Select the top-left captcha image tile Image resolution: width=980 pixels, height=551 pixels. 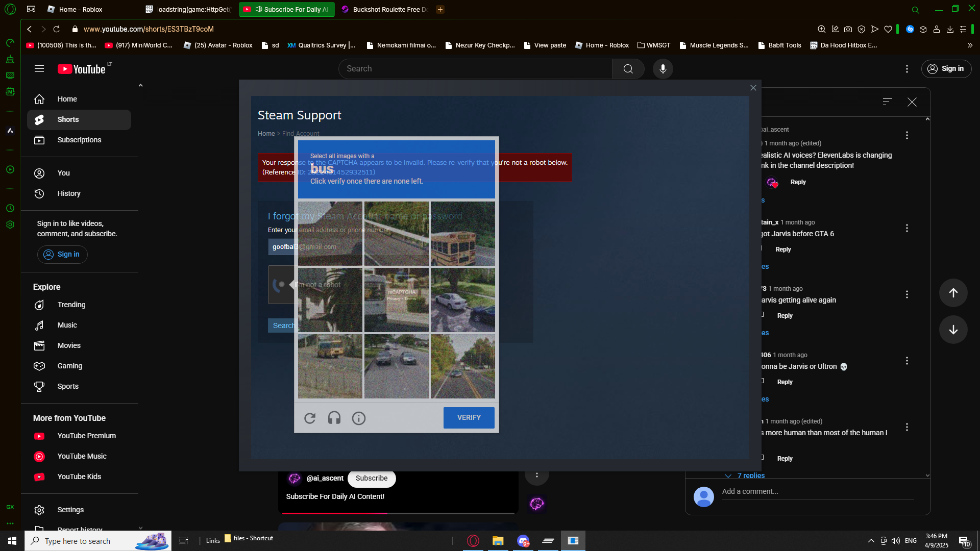(330, 234)
